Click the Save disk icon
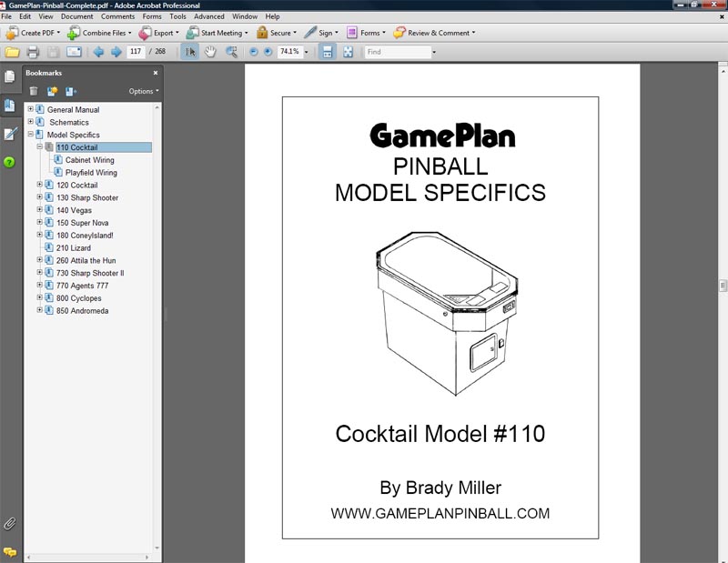 54,52
